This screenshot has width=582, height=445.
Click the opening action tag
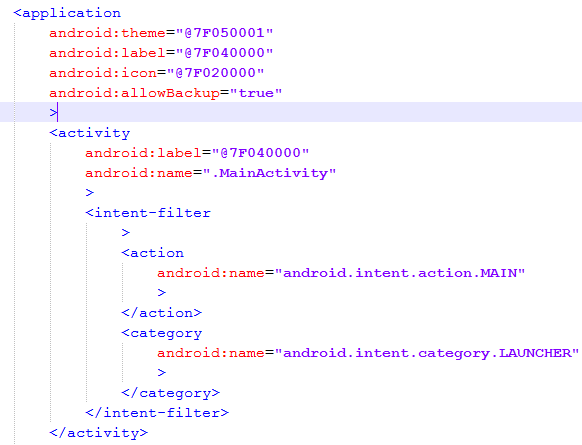click(x=153, y=253)
